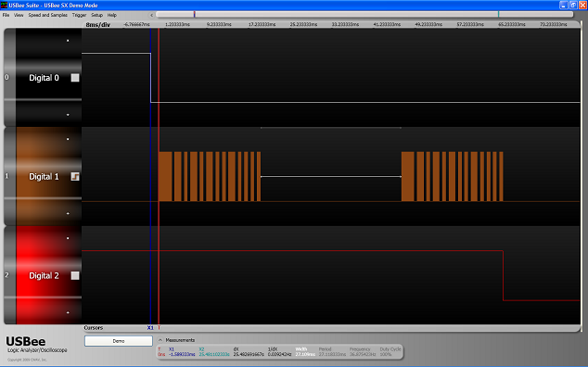
Task: Click the Demo button
Action: 119,341
